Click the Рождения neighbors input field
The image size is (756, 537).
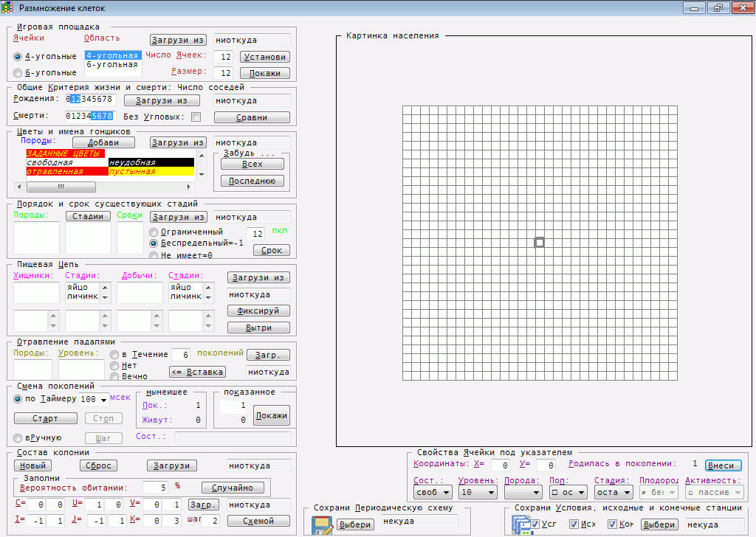[91, 100]
